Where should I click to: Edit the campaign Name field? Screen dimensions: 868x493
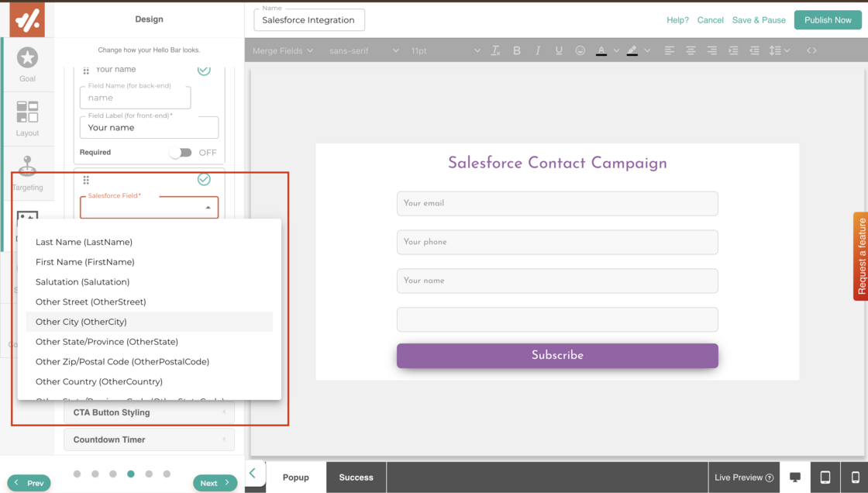pos(309,20)
